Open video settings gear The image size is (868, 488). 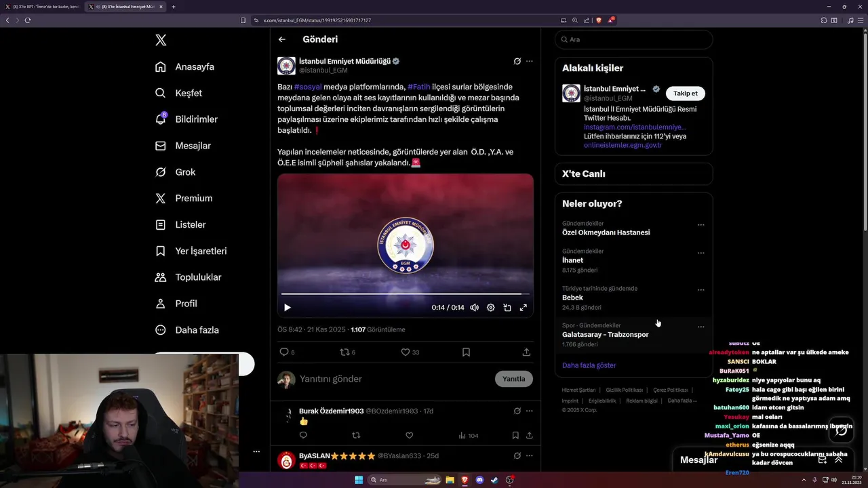tap(491, 308)
